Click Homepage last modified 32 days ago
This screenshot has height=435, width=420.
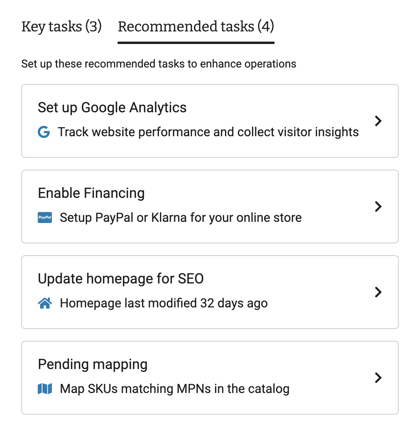164,303
